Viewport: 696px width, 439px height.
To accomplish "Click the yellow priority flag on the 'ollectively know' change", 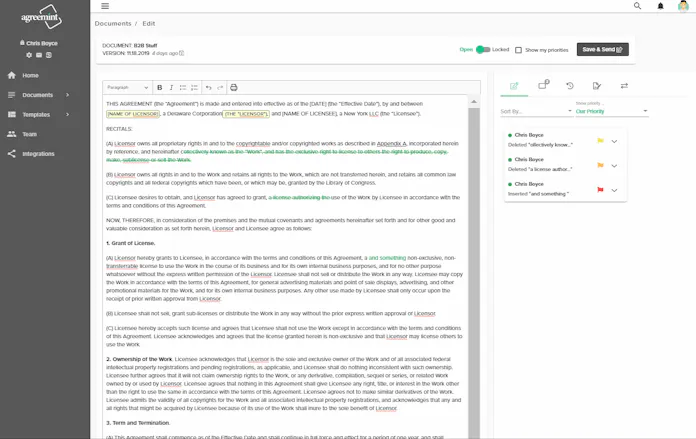I will 600,141.
